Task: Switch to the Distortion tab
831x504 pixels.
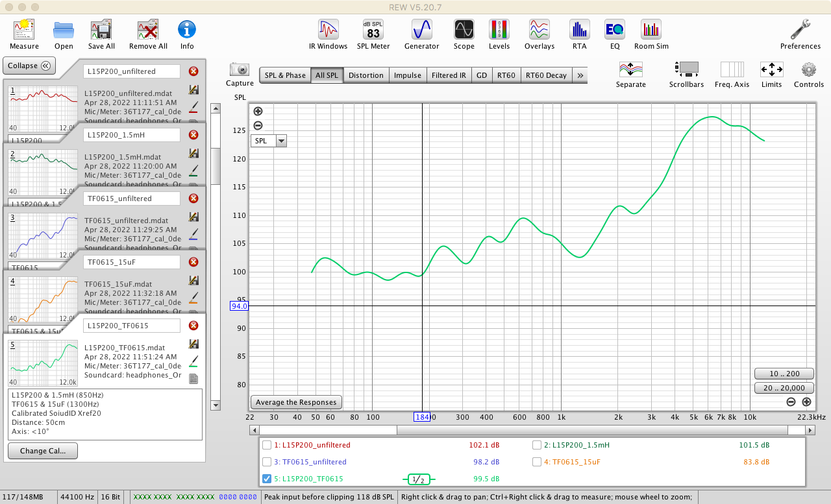Action: [x=366, y=75]
